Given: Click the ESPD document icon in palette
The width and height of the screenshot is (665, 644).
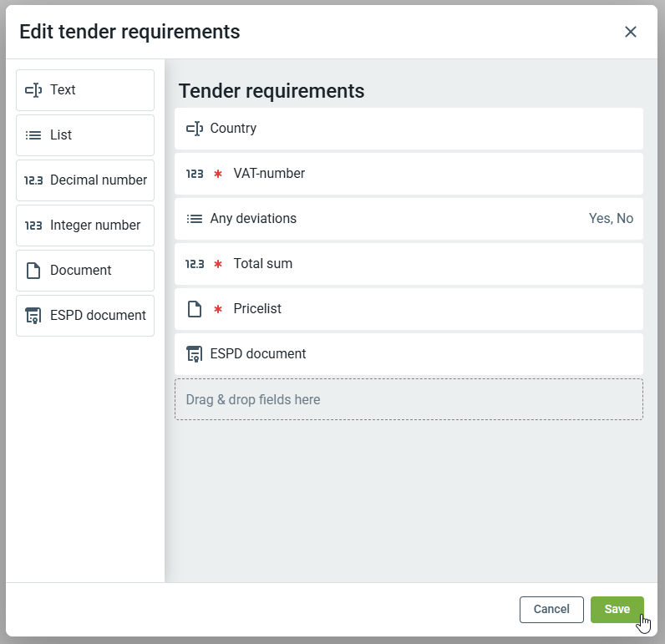Looking at the screenshot, I should [33, 316].
